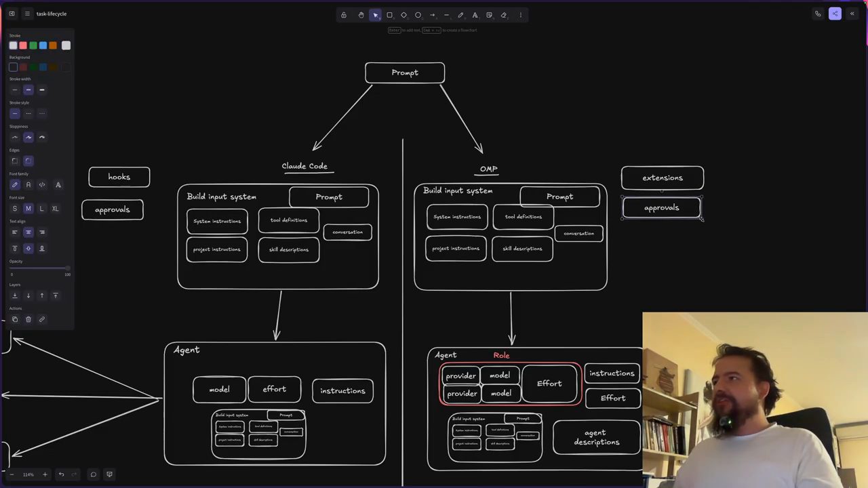The height and width of the screenshot is (488, 868).
Task: Select the Rectangle shape tool
Action: [x=389, y=15]
